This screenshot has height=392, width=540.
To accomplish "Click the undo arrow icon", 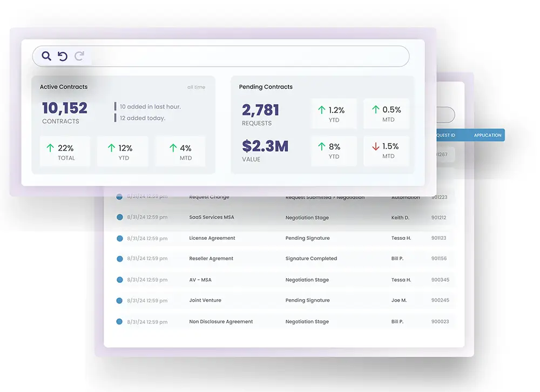I will click(63, 56).
